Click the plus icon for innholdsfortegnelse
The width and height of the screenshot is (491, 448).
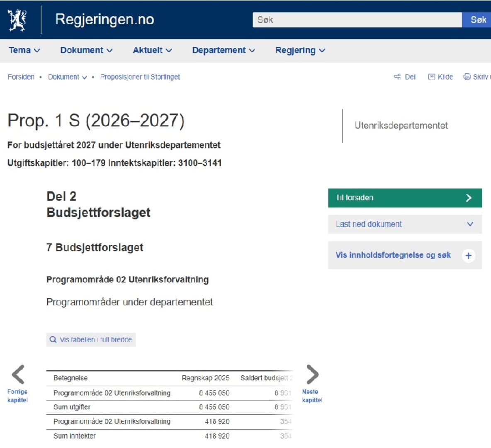(469, 256)
